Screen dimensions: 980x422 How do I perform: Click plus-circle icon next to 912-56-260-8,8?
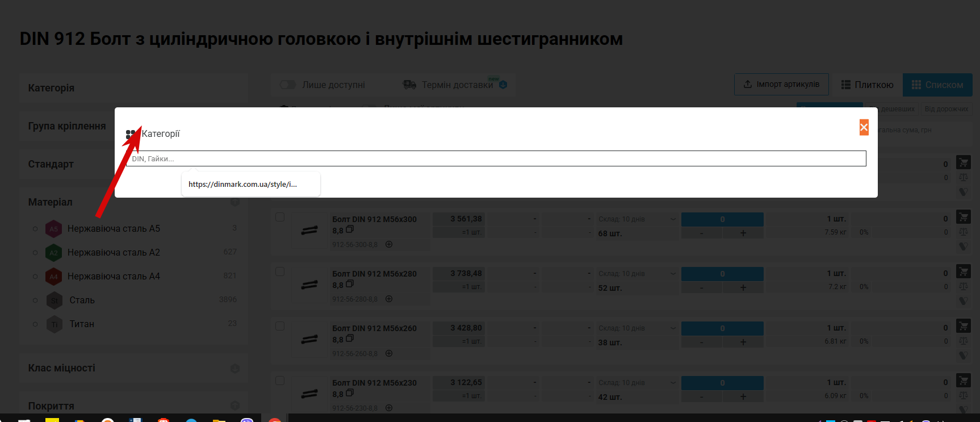[389, 353]
